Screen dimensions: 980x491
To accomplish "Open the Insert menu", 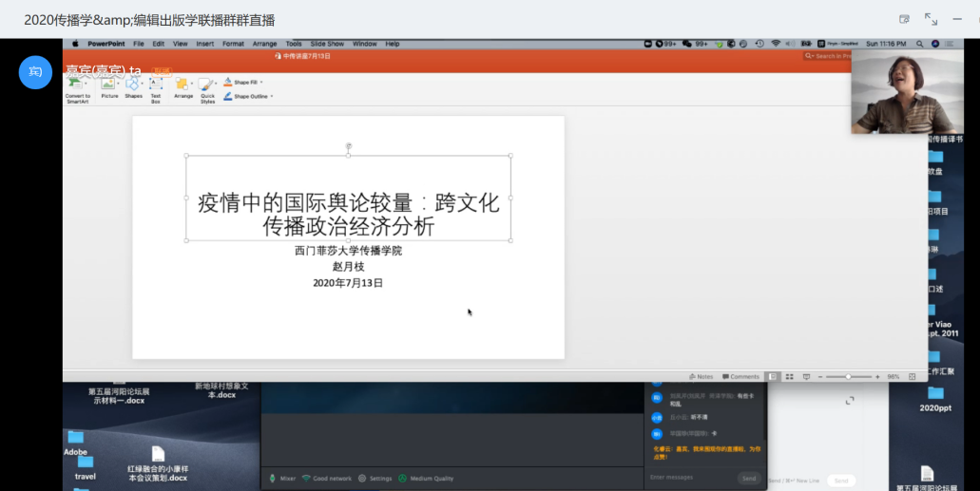I will [x=204, y=44].
